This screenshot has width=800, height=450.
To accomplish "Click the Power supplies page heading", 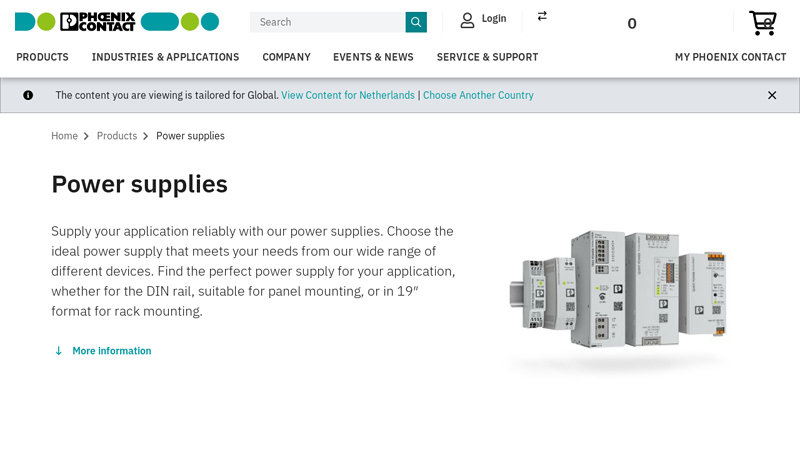I will coord(139,184).
